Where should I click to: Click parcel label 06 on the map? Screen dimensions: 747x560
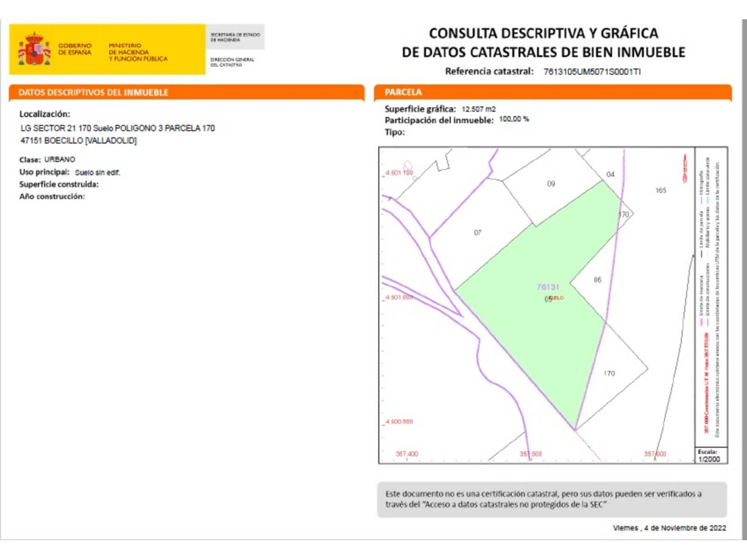597,280
